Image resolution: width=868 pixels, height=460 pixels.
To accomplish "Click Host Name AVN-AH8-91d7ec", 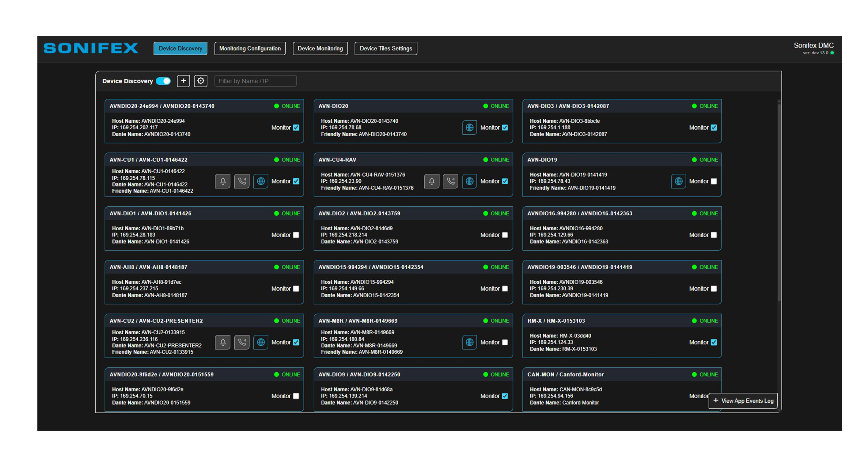I will pos(161,282).
